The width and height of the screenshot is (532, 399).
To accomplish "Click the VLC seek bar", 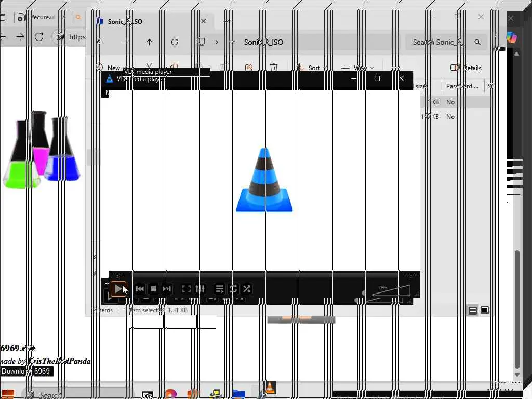I will pos(264,276).
